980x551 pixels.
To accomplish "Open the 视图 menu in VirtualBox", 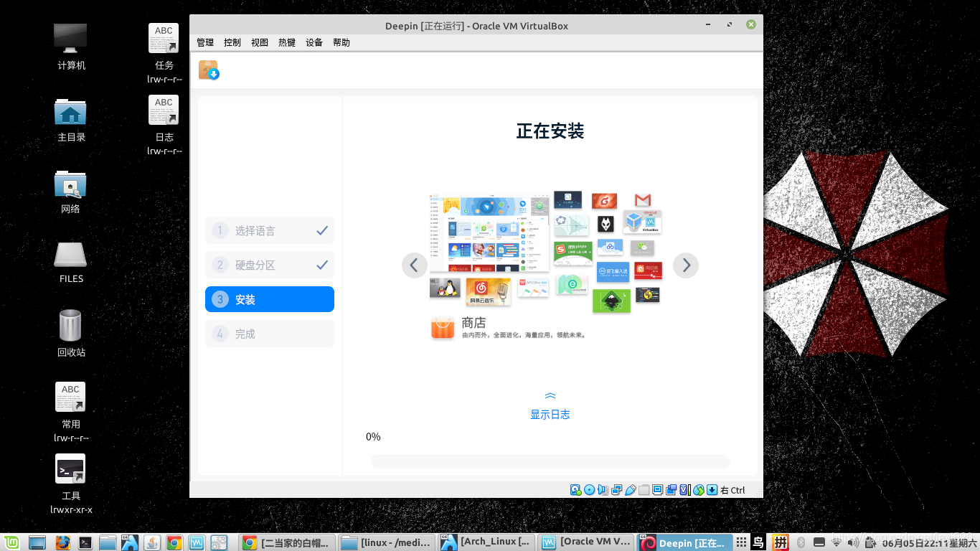I will (260, 42).
